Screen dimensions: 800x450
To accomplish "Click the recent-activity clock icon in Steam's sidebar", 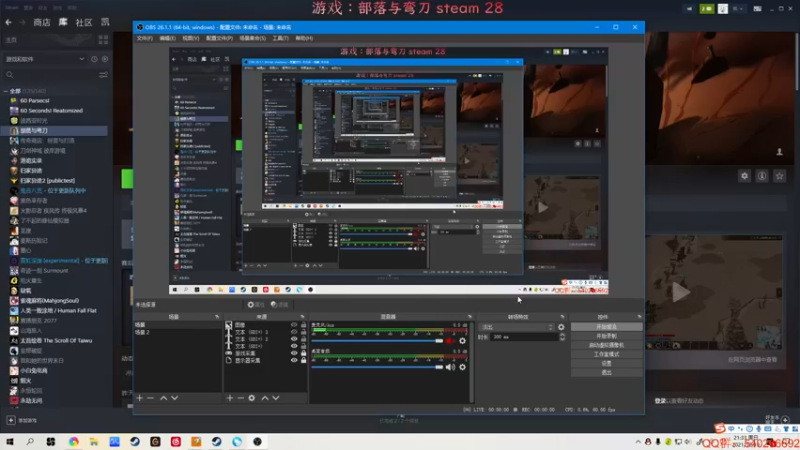I will tap(94, 59).
